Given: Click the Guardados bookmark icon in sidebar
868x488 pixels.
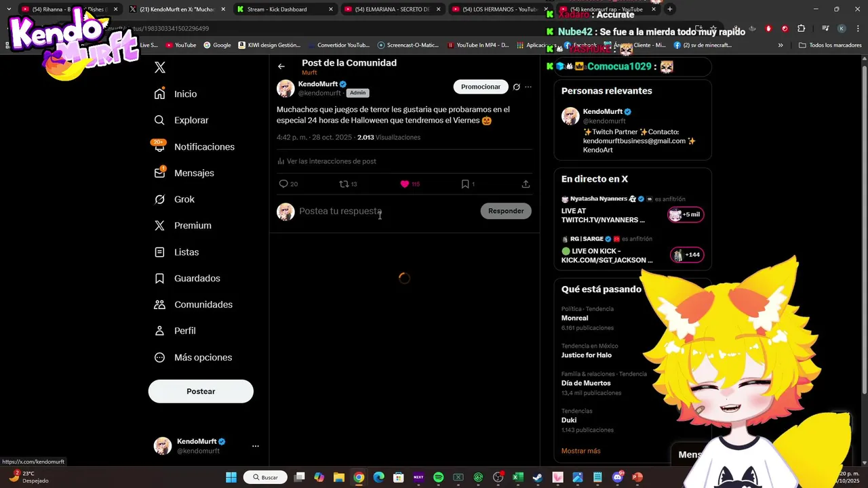Looking at the screenshot, I should (x=159, y=279).
